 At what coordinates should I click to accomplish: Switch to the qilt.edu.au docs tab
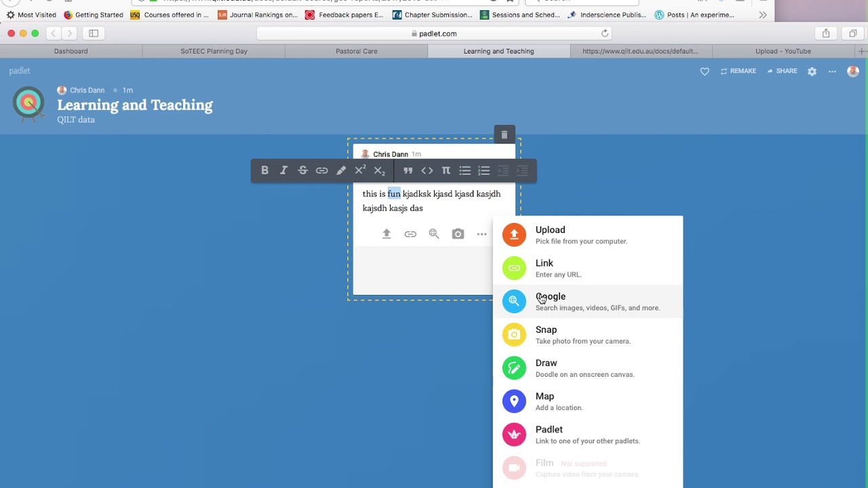click(640, 52)
